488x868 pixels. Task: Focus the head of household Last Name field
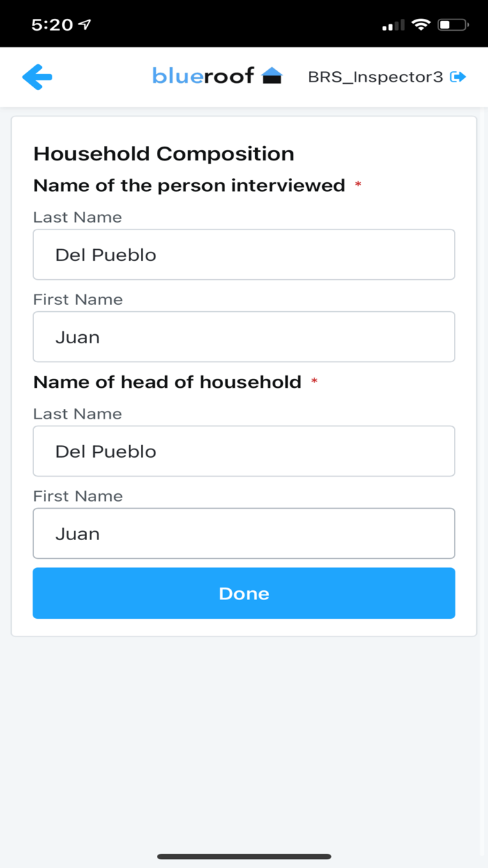tap(244, 451)
